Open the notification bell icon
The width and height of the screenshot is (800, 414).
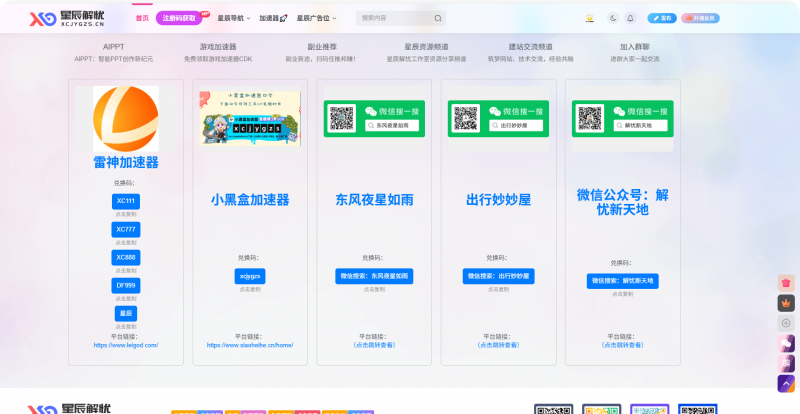630,18
